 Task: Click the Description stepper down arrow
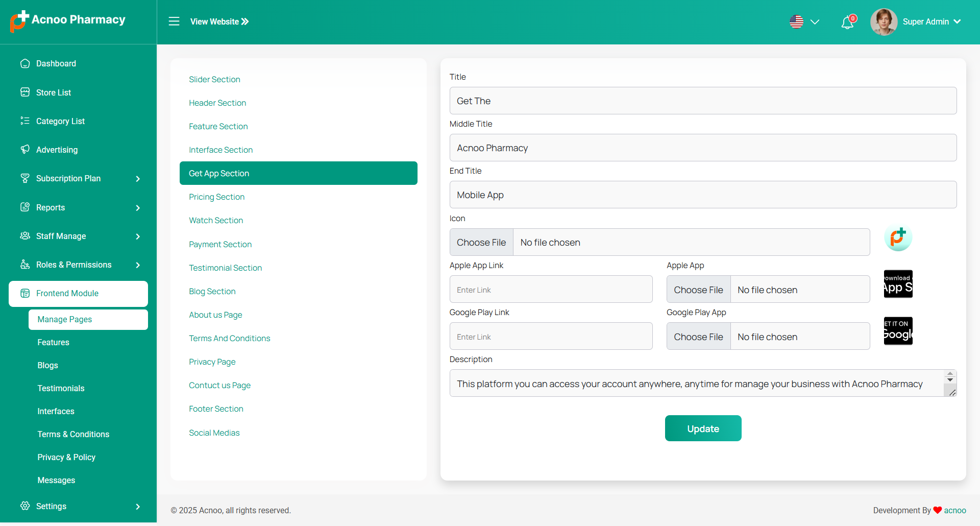pos(950,380)
